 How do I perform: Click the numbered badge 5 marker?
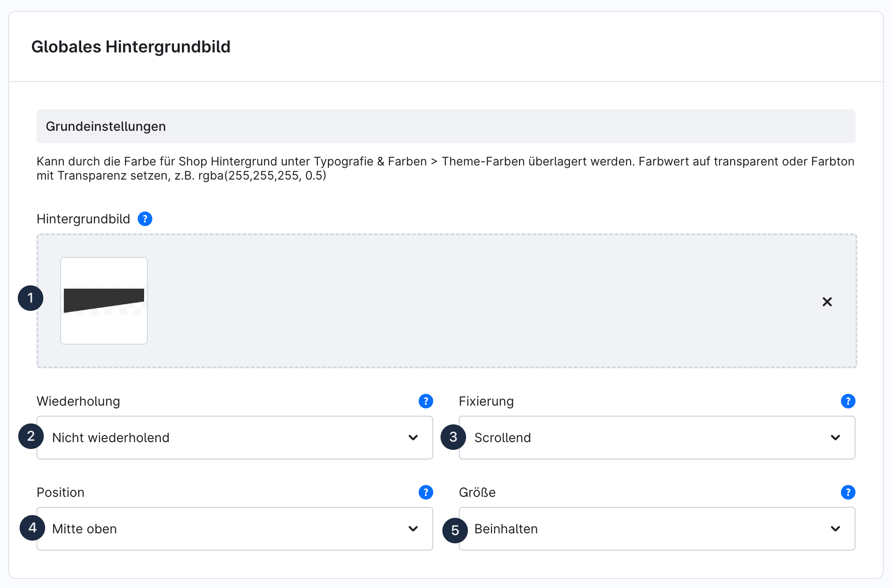(x=455, y=531)
